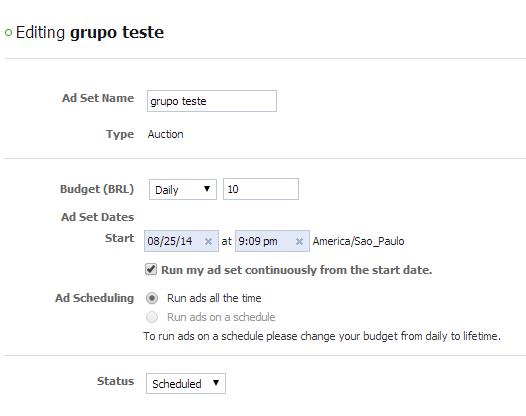The height and width of the screenshot is (416, 526).
Task: Click the Run ads all the time label
Action: click(x=214, y=298)
